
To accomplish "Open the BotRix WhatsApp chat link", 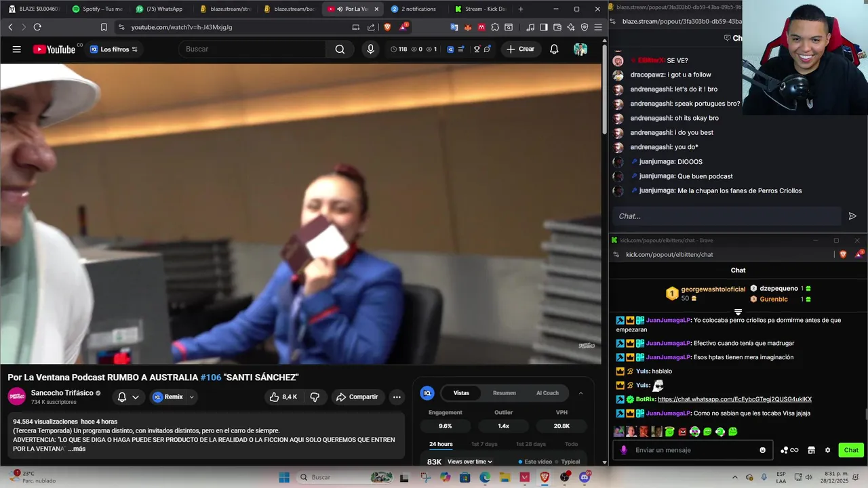I will pyautogui.click(x=734, y=399).
